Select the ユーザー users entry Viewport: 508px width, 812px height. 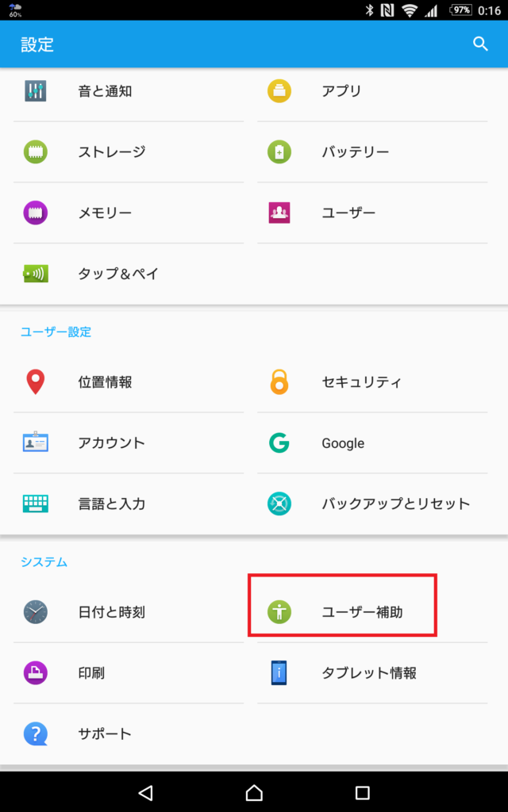(x=348, y=213)
